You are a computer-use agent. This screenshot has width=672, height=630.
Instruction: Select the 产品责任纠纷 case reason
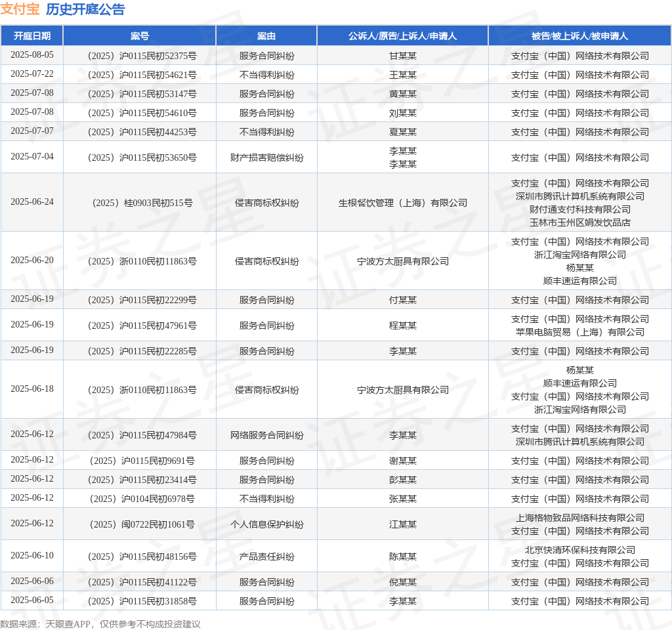pyautogui.click(x=266, y=556)
